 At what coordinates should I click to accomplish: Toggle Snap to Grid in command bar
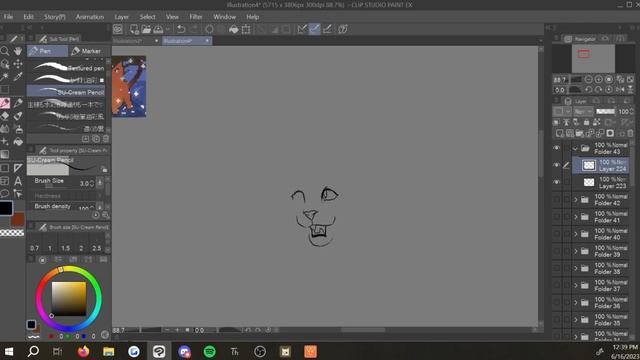(x=327, y=29)
